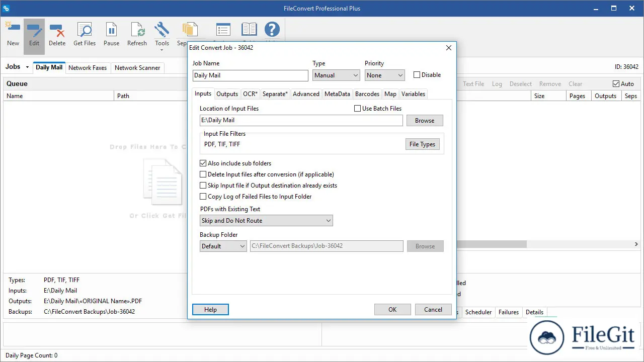The image size is (644, 362).
Task: Click the queue horizontal scrollbar thumb
Action: tap(492, 244)
